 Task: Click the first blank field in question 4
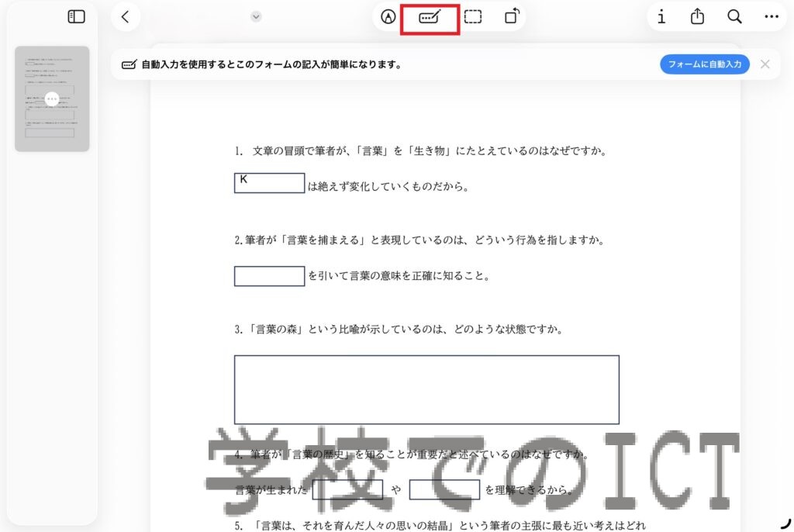click(x=347, y=489)
